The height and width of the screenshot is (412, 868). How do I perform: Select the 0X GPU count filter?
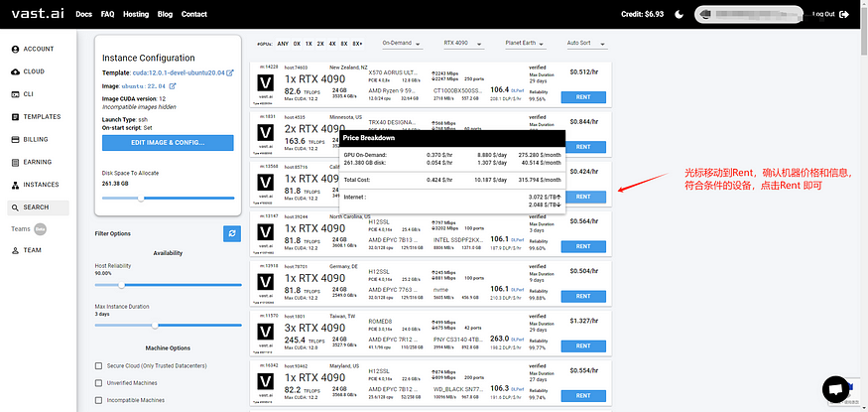[x=297, y=44]
